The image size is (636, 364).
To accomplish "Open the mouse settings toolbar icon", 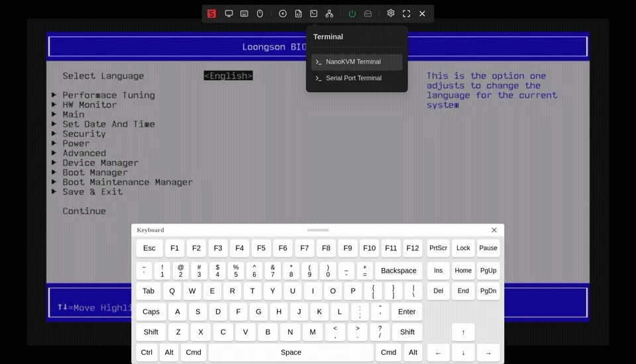I will [260, 14].
